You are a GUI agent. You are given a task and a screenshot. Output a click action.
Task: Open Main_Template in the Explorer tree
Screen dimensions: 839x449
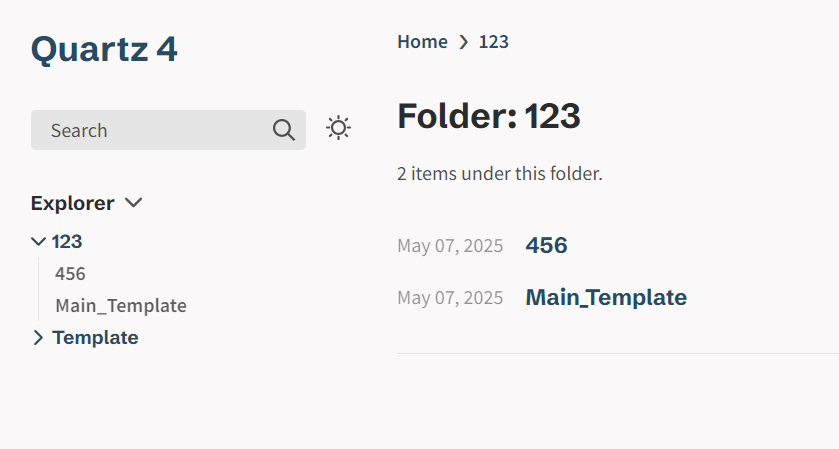121,306
